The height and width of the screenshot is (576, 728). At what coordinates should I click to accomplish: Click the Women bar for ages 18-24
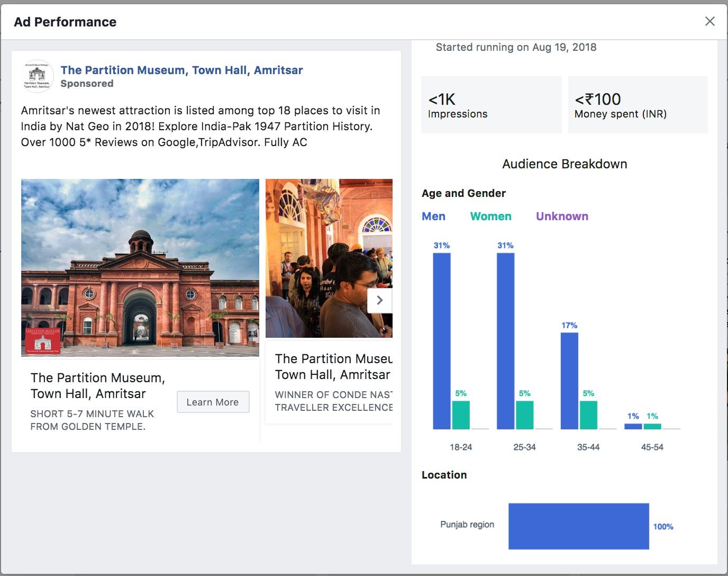tap(461, 415)
